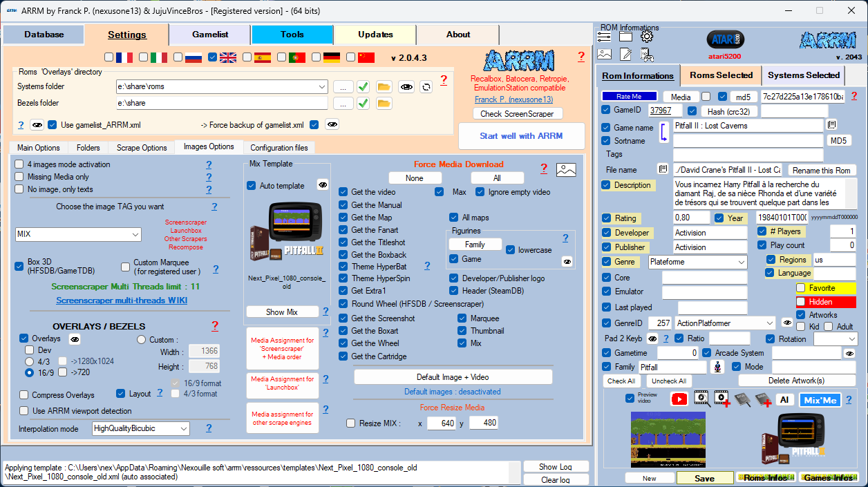Click red question mark next to Force Media Download
868x487 pixels.
click(x=544, y=168)
